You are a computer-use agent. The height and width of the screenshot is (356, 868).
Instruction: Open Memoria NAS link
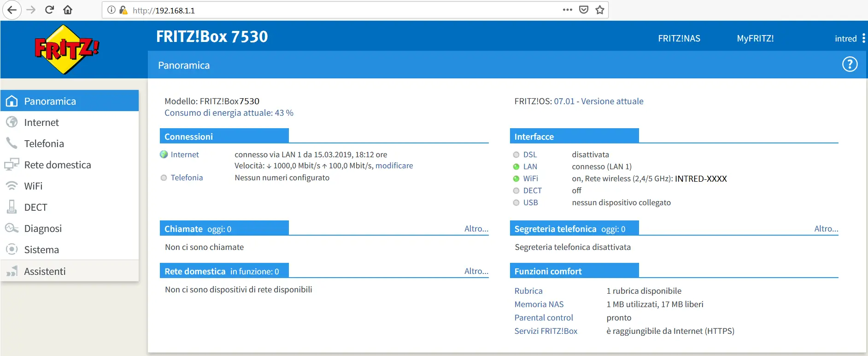pyautogui.click(x=539, y=304)
